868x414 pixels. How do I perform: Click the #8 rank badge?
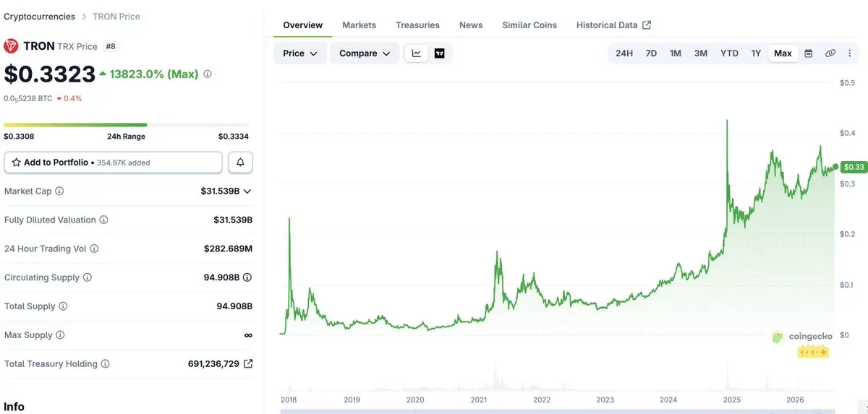(x=111, y=46)
